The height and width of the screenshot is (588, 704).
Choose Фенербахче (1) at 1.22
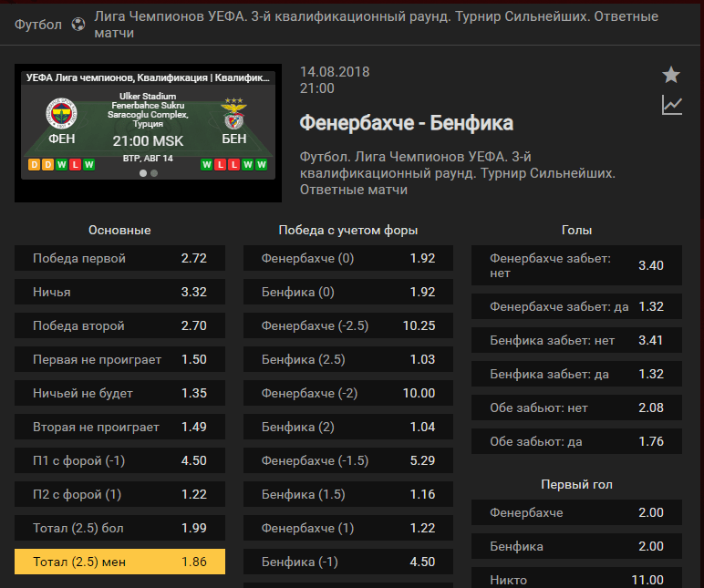(x=348, y=528)
